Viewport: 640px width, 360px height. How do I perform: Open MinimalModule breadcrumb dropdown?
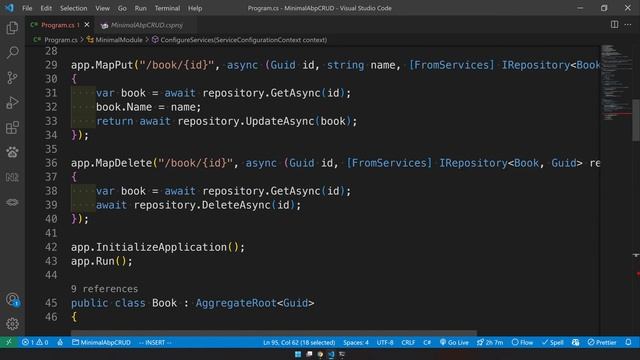point(119,40)
